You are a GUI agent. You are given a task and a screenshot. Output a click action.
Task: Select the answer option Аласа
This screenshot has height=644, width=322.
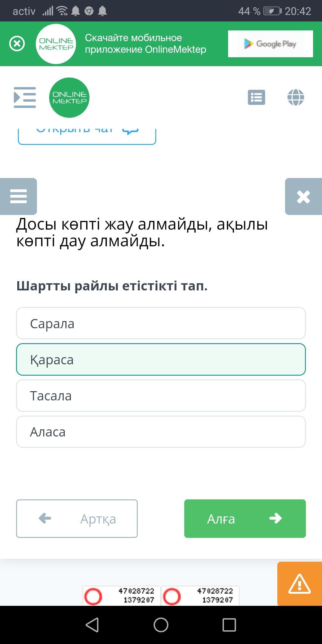point(161,432)
